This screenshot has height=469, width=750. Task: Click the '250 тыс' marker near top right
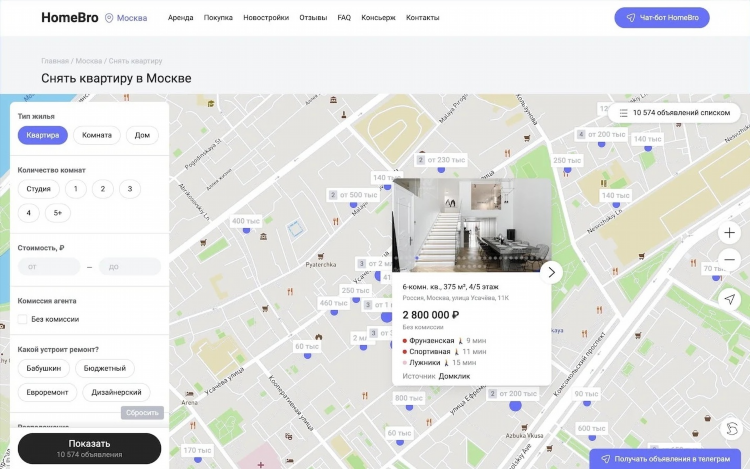point(567,161)
